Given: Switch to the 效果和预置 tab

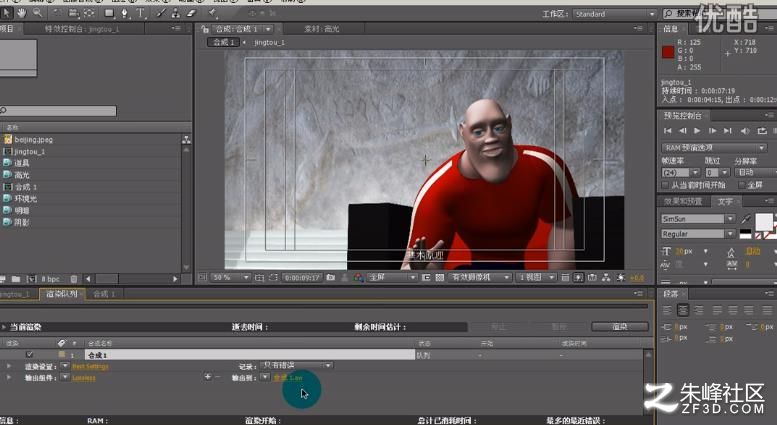Looking at the screenshot, I should [x=683, y=201].
